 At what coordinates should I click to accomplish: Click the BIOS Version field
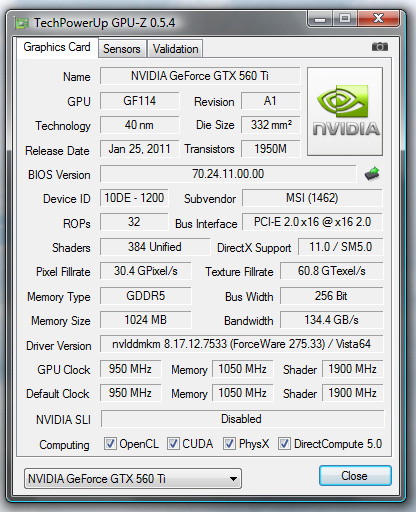coord(228,174)
